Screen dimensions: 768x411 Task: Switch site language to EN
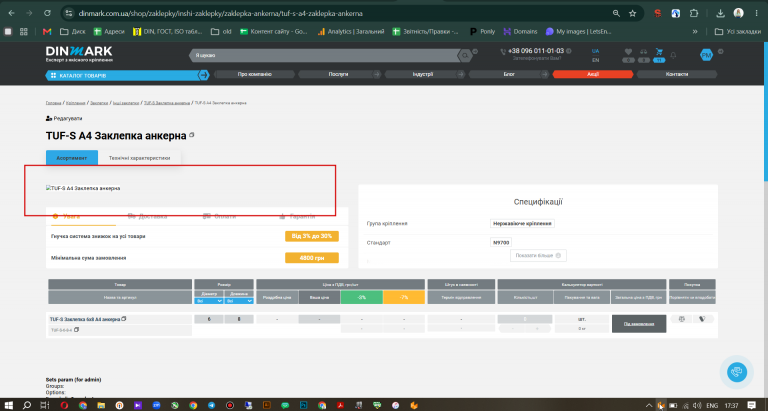click(x=595, y=60)
